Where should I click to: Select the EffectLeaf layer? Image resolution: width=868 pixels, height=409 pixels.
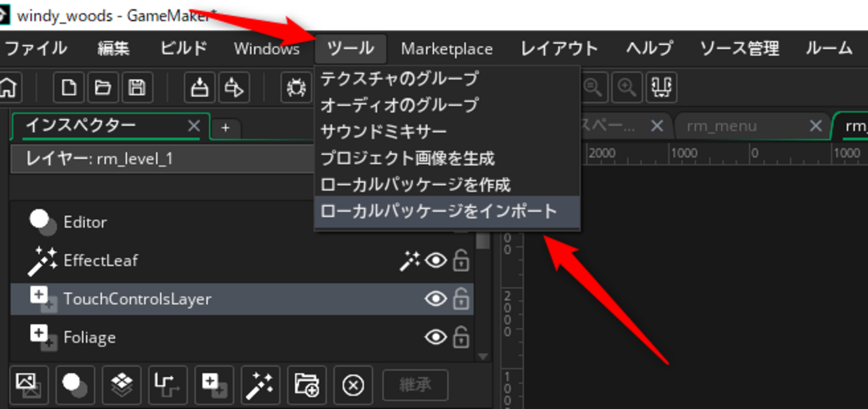pyautogui.click(x=242, y=261)
